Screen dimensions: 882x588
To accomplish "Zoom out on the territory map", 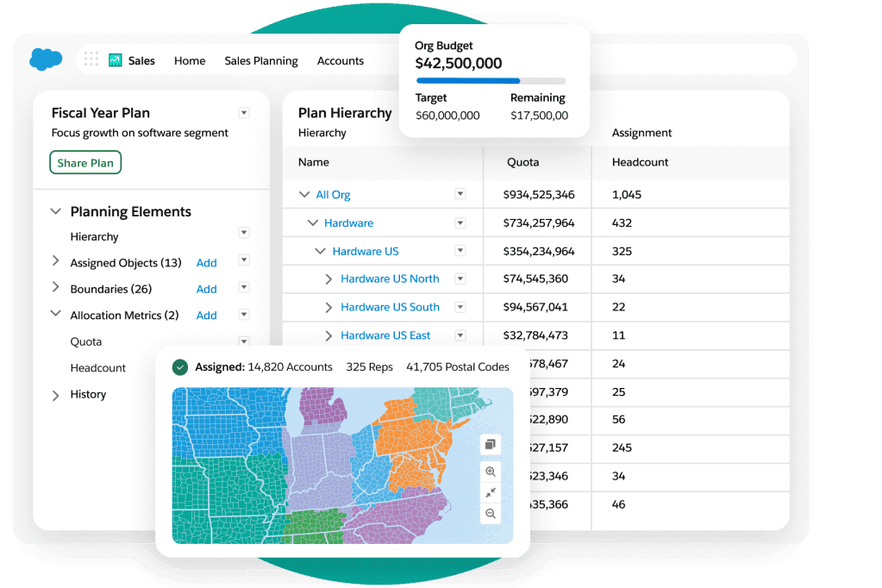I will [491, 514].
